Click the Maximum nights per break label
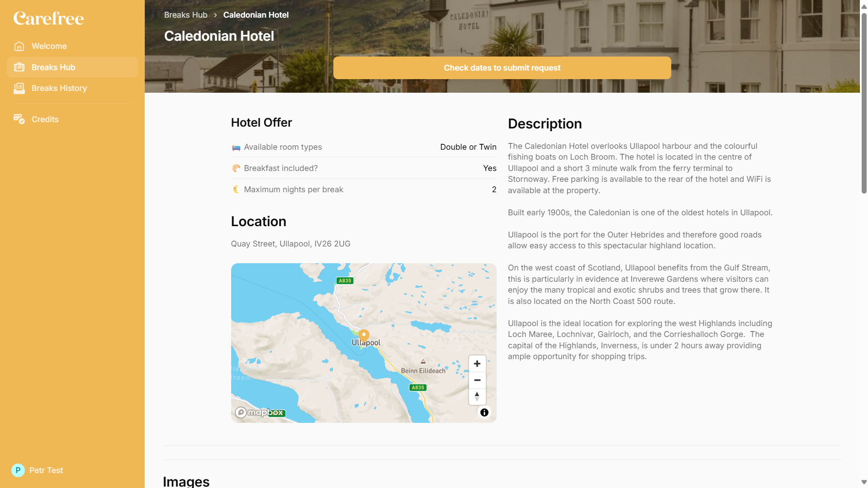 click(294, 190)
